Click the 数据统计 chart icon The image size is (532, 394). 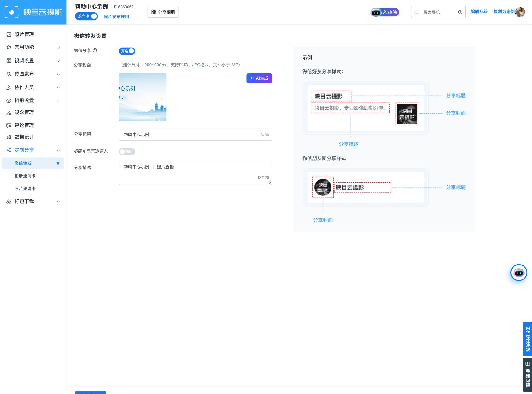pyautogui.click(x=9, y=137)
